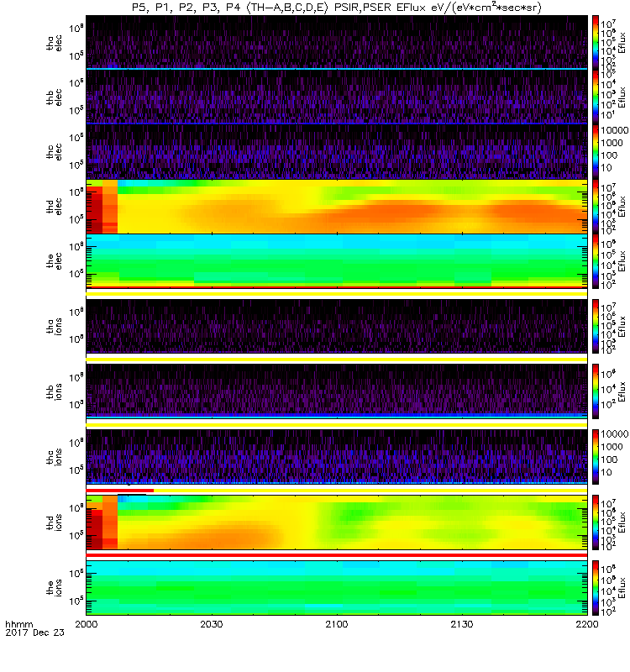Click inside the tha ions spectrogram panel
This screenshot has height=672, width=630.
tap(337, 327)
